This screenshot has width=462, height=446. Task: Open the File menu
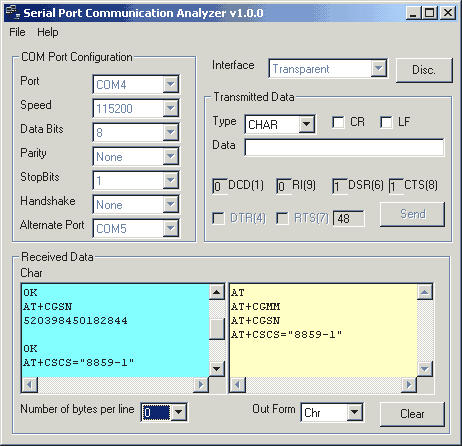click(x=17, y=32)
